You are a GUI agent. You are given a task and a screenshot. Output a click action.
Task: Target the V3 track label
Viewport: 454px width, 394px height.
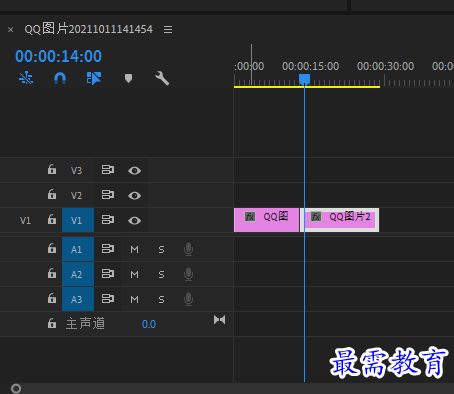(76, 170)
